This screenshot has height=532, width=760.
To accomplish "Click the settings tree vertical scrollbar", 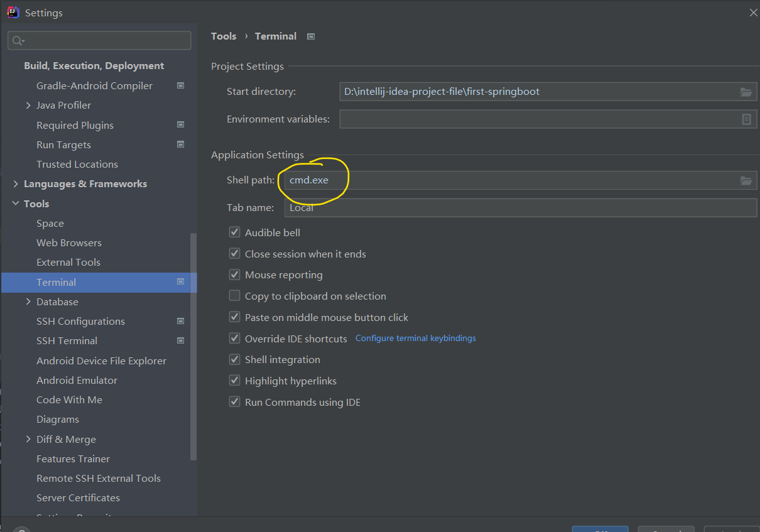I will pos(193,347).
